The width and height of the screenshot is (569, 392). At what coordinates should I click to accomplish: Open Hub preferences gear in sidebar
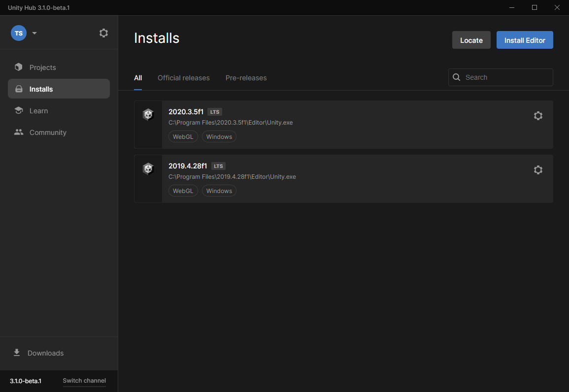[x=103, y=33]
